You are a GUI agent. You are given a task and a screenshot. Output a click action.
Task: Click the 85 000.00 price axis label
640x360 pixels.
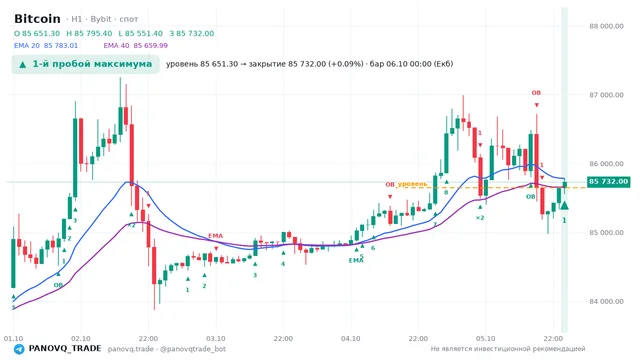click(606, 233)
